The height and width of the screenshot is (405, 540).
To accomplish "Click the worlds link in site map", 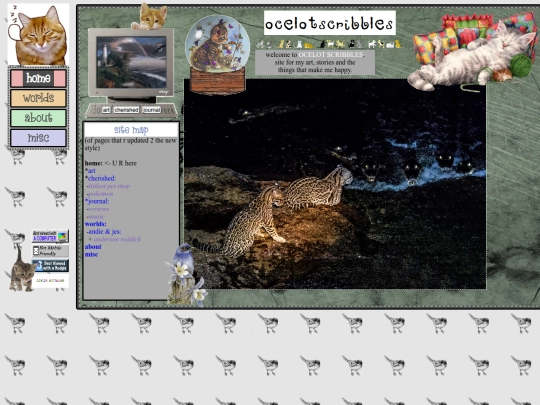I will pos(95,224).
